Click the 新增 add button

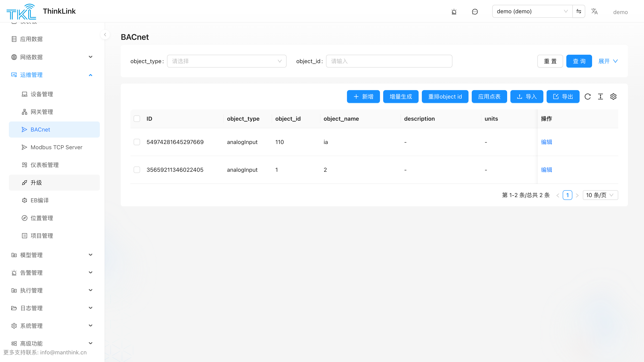pyautogui.click(x=363, y=97)
